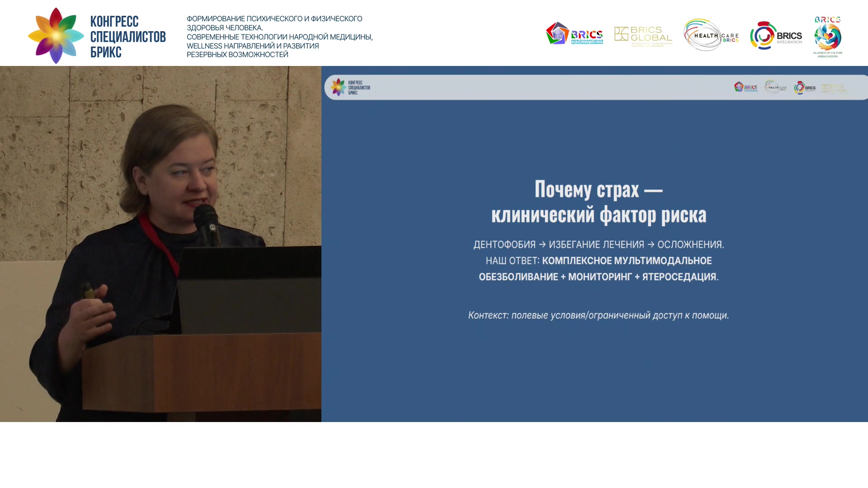This screenshot has height=488, width=868.
Task: Click the small BRICS Global logo on slide
Action: click(835, 89)
